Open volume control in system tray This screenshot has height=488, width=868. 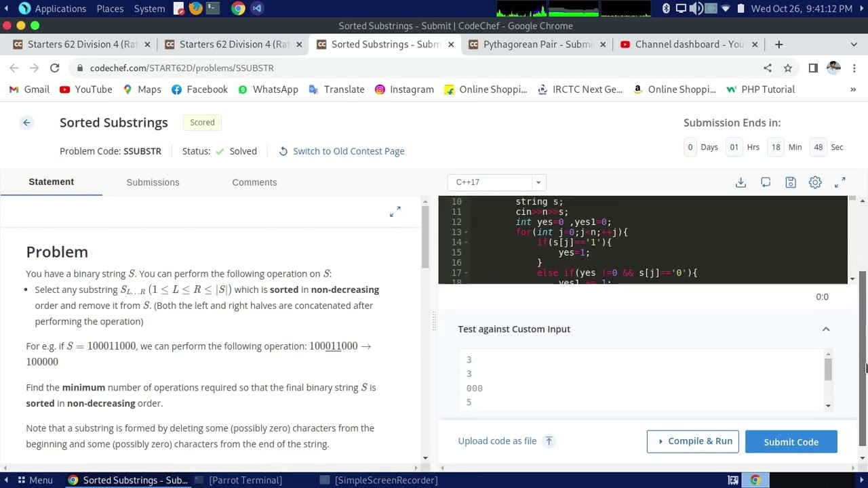[x=696, y=9]
